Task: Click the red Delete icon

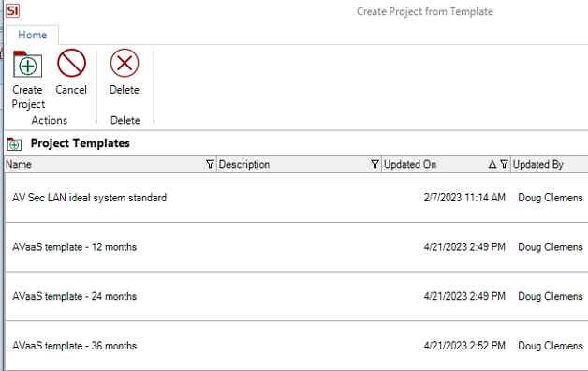Action: click(x=125, y=63)
